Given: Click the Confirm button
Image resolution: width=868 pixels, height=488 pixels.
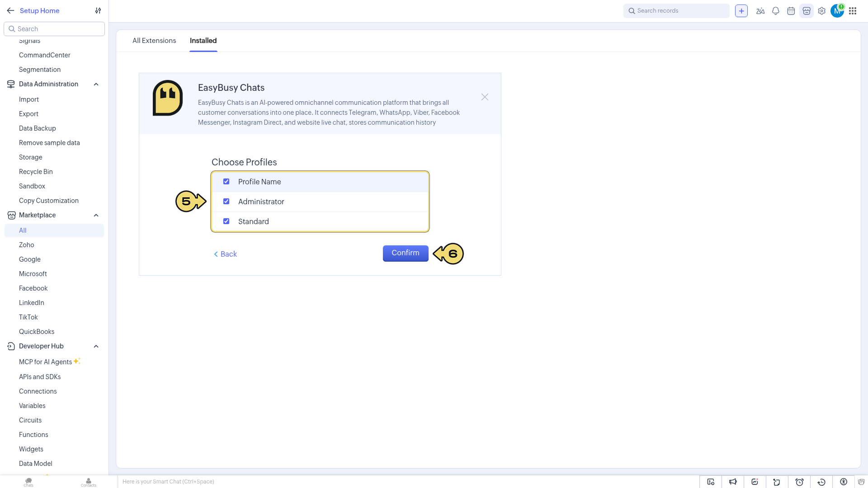Looking at the screenshot, I should tap(406, 253).
